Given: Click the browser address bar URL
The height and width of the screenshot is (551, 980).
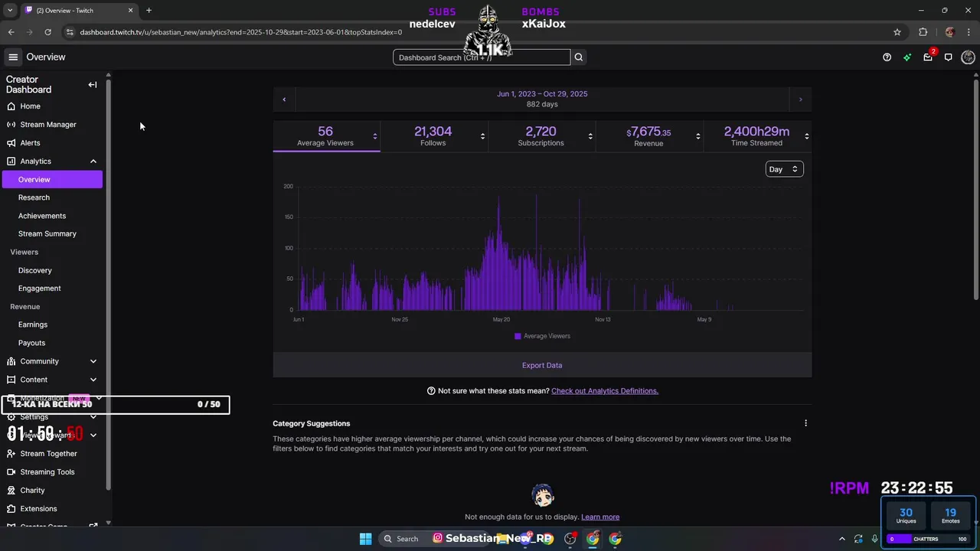Looking at the screenshot, I should tap(241, 32).
